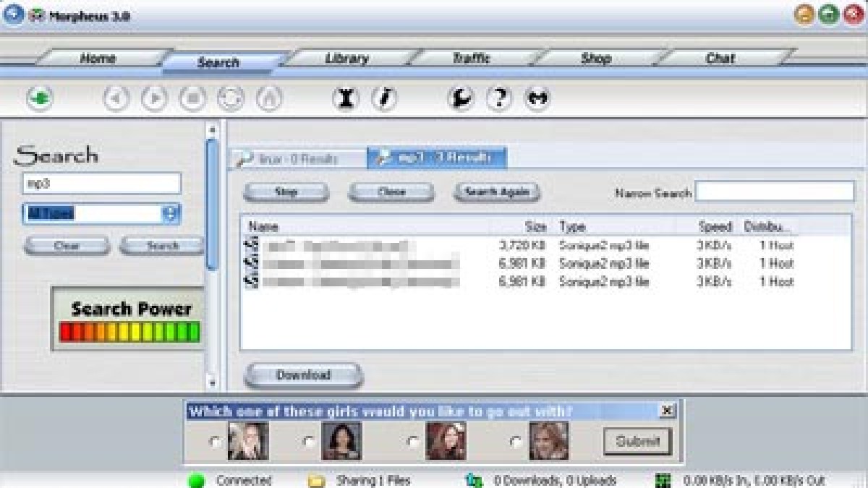
Task: Open the wrench settings toolbar icon
Action: pyautogui.click(x=461, y=98)
